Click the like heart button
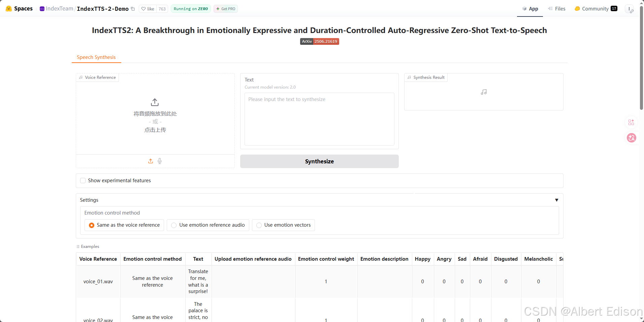Viewport: 644px width, 322px height. (148, 9)
